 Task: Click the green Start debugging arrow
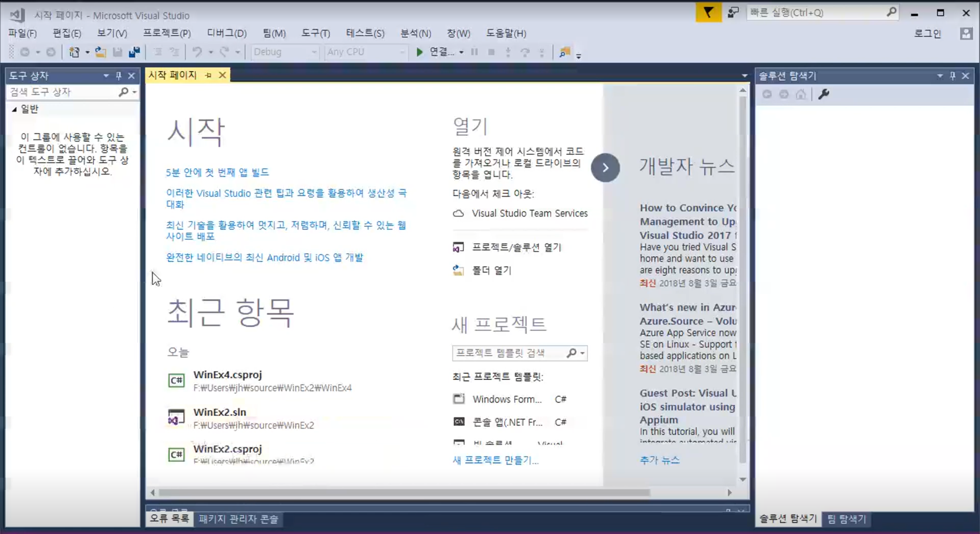[x=419, y=52]
